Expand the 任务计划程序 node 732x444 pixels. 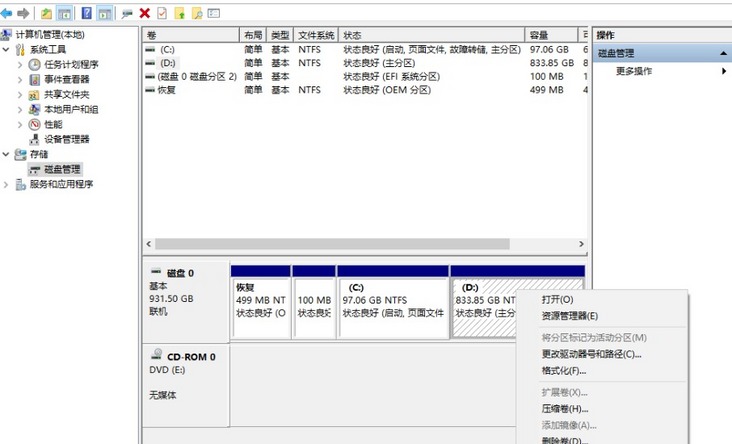click(20, 64)
